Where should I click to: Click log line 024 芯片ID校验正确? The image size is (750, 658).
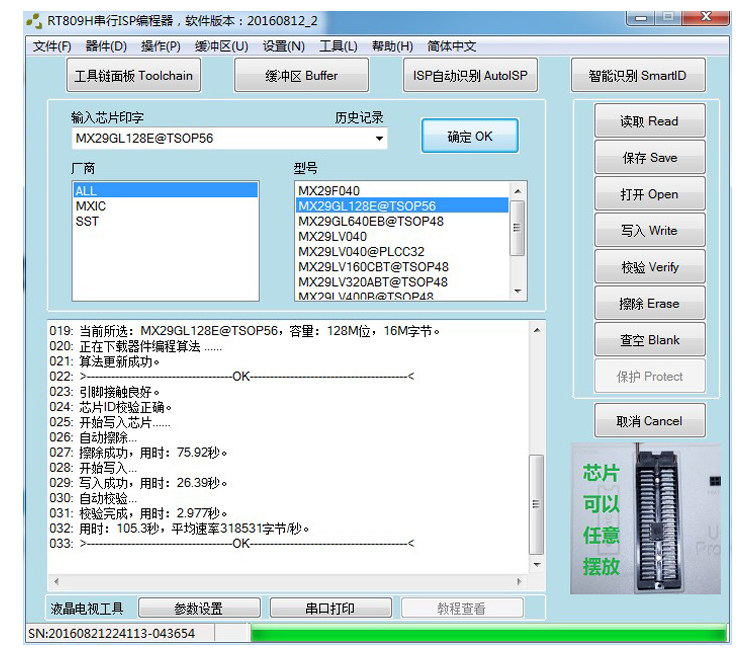(x=110, y=407)
